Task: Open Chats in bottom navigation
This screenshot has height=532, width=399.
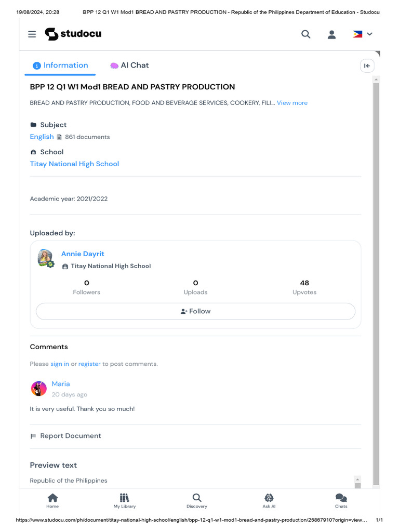Action: tap(341, 500)
